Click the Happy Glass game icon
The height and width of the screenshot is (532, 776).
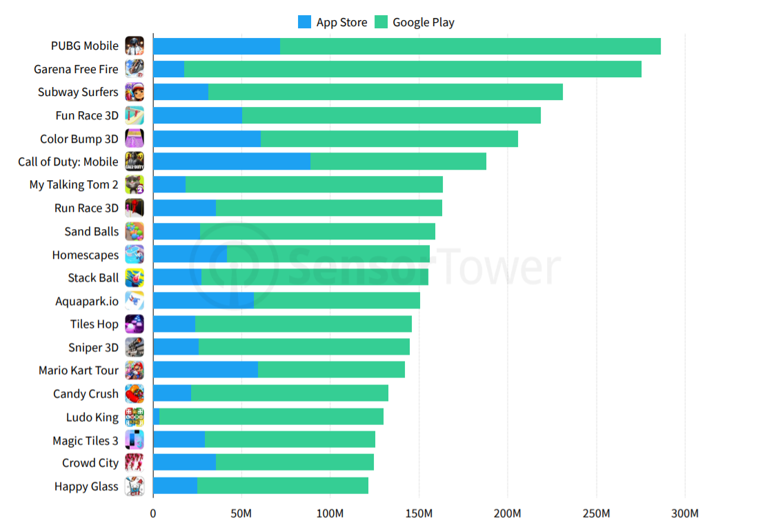pyautogui.click(x=135, y=486)
